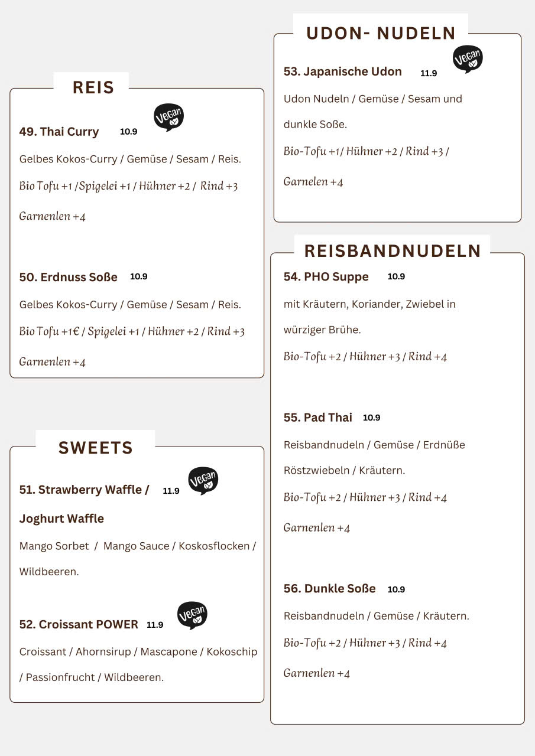This screenshot has height=756, width=535.
Task: Select menu item 49. Thai Curry
Action: pyautogui.click(x=59, y=132)
